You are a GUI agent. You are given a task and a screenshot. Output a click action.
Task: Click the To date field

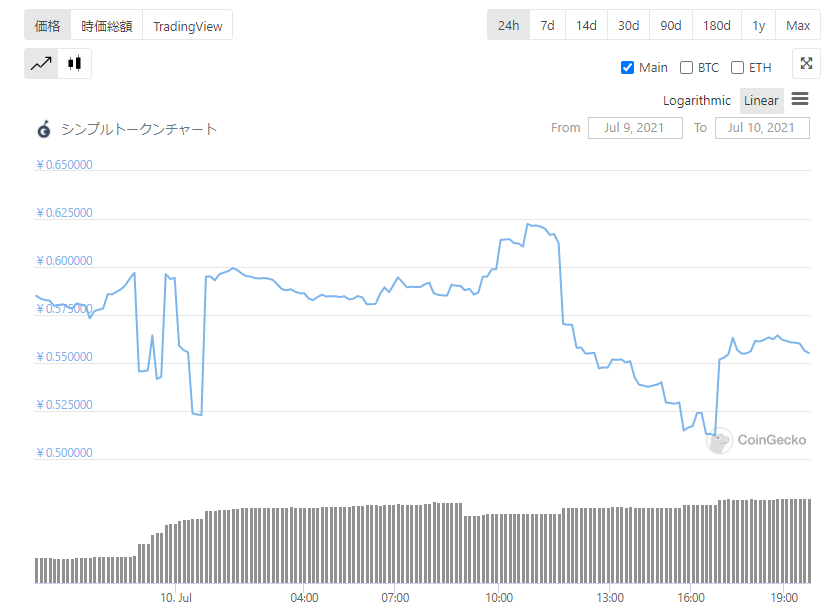tap(762, 128)
